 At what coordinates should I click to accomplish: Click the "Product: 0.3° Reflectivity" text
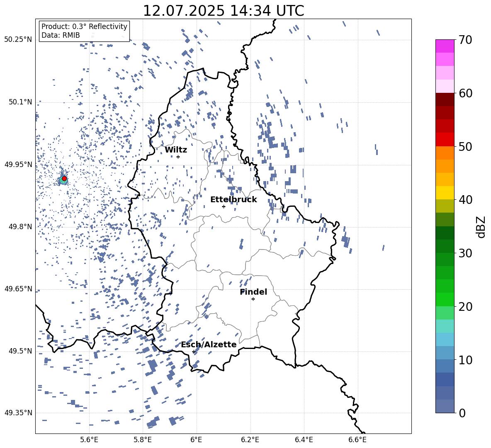[x=84, y=26]
